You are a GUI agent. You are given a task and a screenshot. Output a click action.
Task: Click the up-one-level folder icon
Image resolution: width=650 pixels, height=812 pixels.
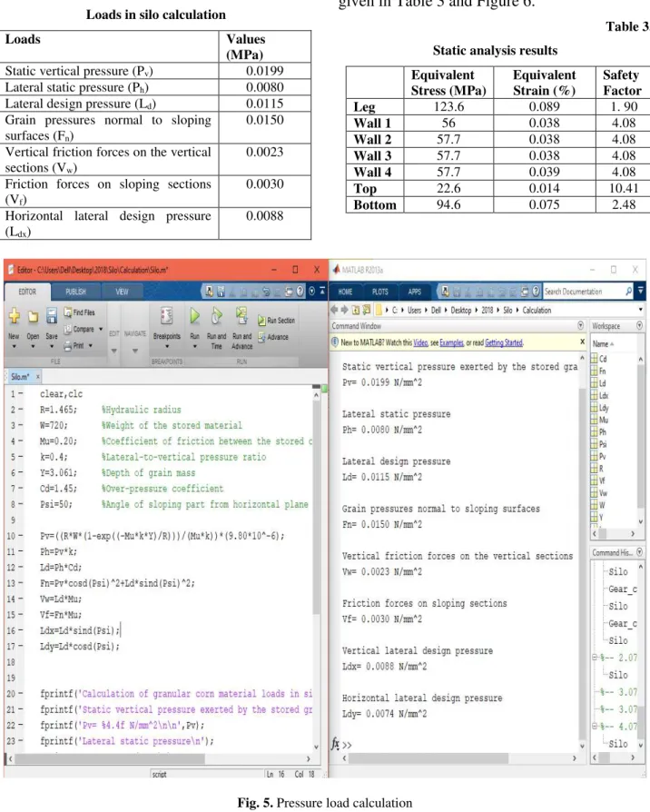coord(356,311)
